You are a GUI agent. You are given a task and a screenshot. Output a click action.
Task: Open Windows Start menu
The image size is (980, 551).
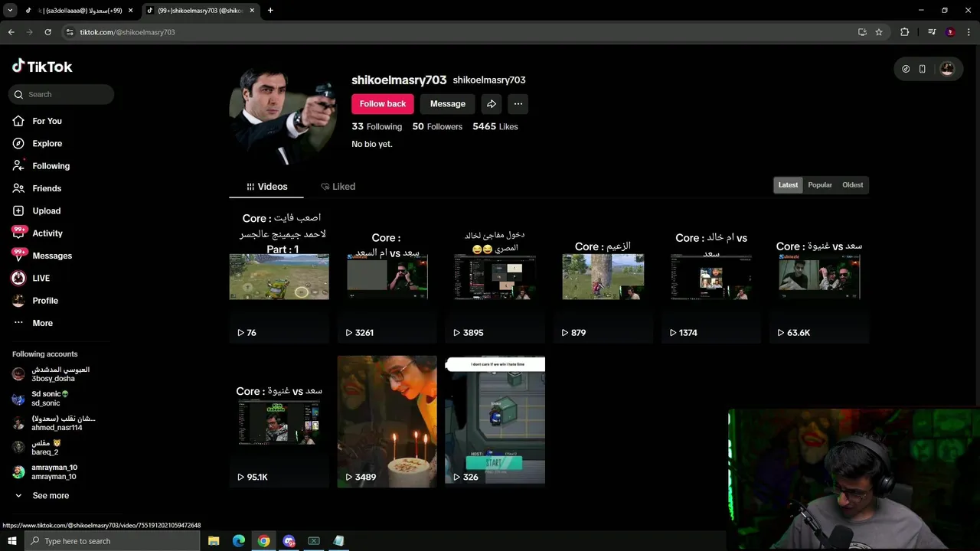click(12, 541)
